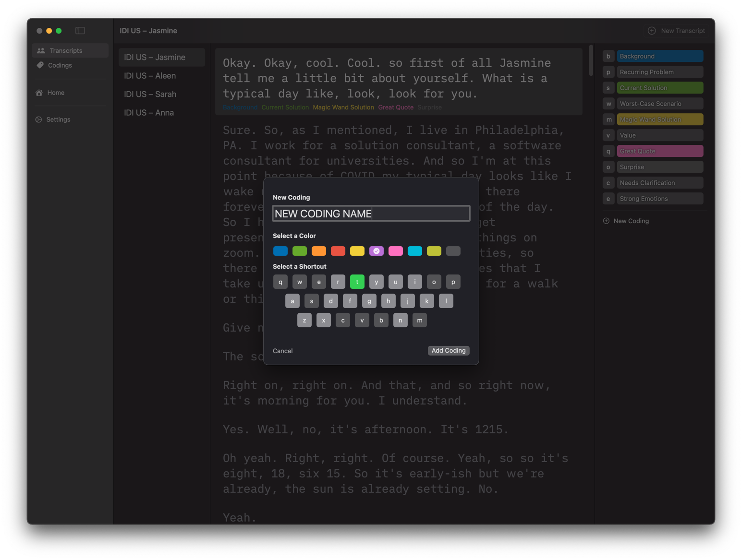Select shortcut key r
This screenshot has height=560, width=742.
[338, 282]
